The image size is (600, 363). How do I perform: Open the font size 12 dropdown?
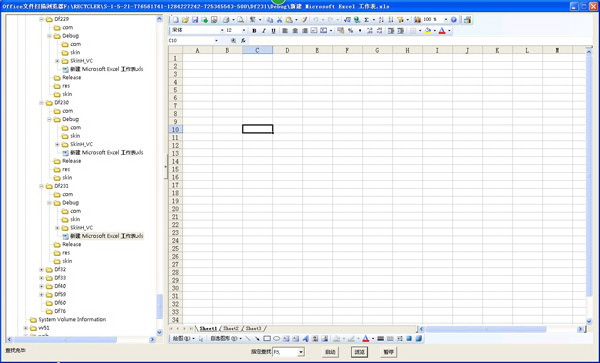pyautogui.click(x=244, y=30)
